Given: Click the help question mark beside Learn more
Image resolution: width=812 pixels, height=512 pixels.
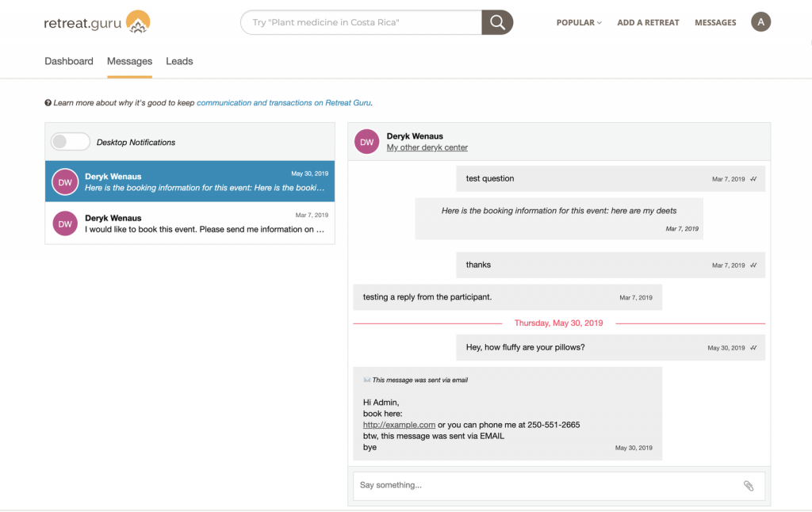Looking at the screenshot, I should tap(48, 102).
